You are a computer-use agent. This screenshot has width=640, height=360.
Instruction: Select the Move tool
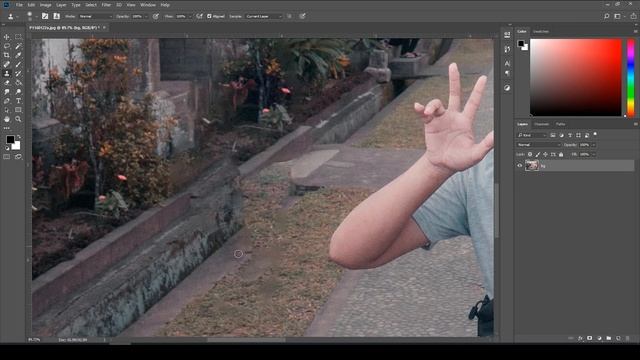point(7,37)
